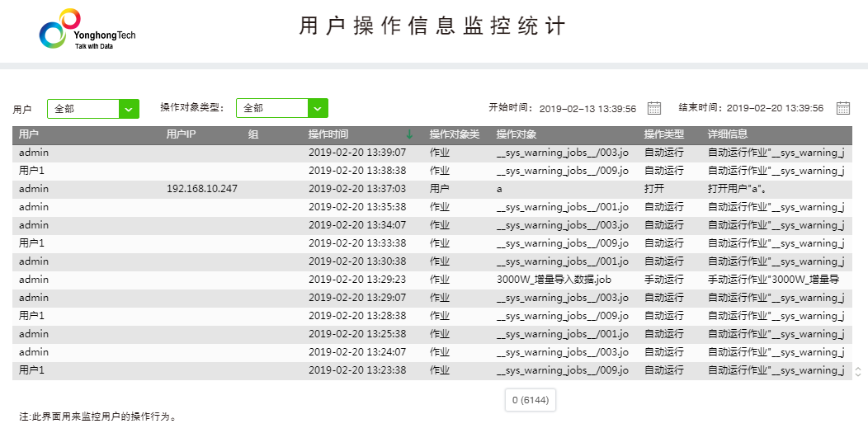Click the end time 2019-02-20 13:39:56 field
Image resolution: width=868 pixels, height=433 pixels.
pyautogui.click(x=775, y=108)
